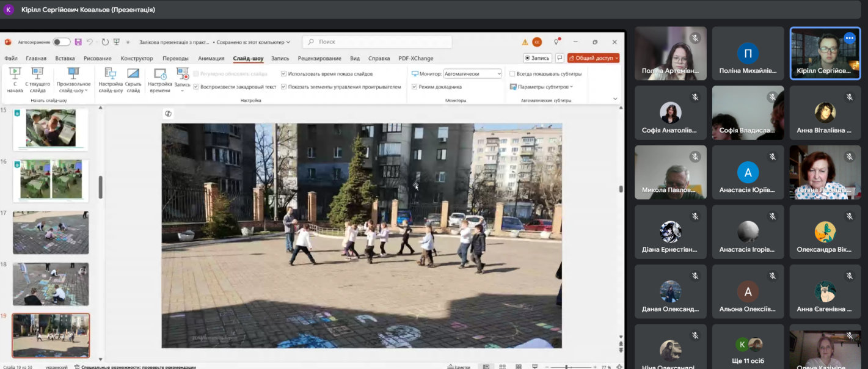Toggle the Автосохранение switch

61,42
